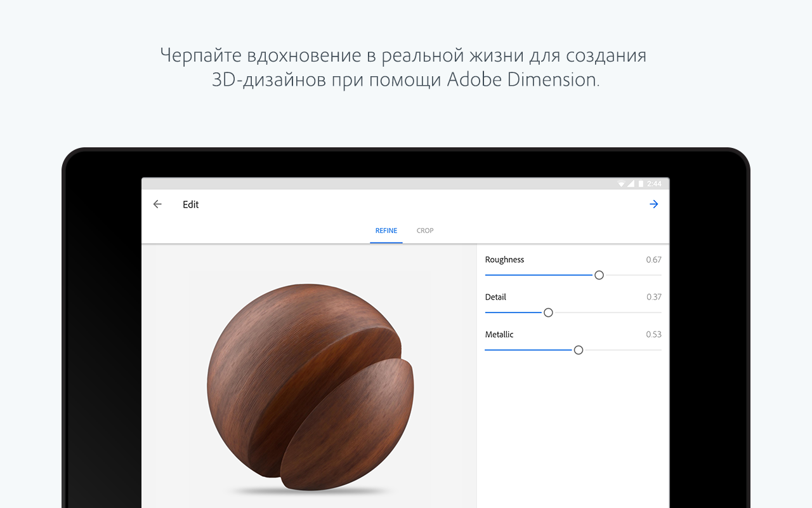
Task: Switch to the REFINE tab
Action: click(386, 231)
